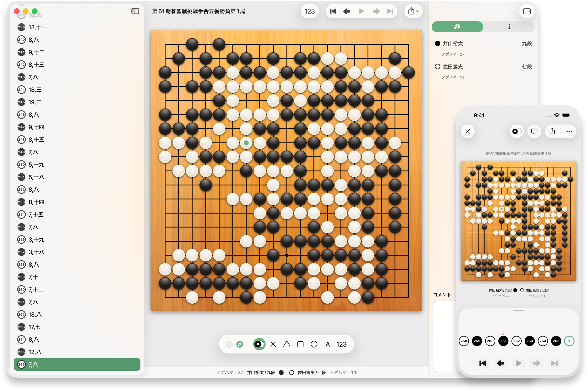Select the cross mark tool
Image resolution: width=588 pixels, height=390 pixels.
click(273, 344)
